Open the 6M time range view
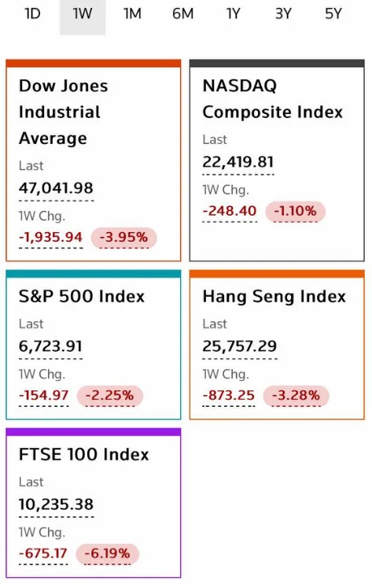Screen dimensions: 372x588 tap(182, 14)
